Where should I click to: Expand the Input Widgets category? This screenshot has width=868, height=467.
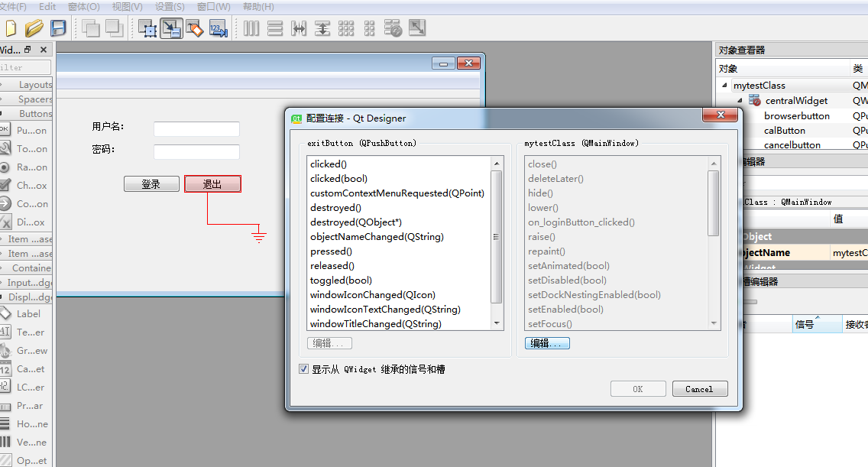point(26,282)
